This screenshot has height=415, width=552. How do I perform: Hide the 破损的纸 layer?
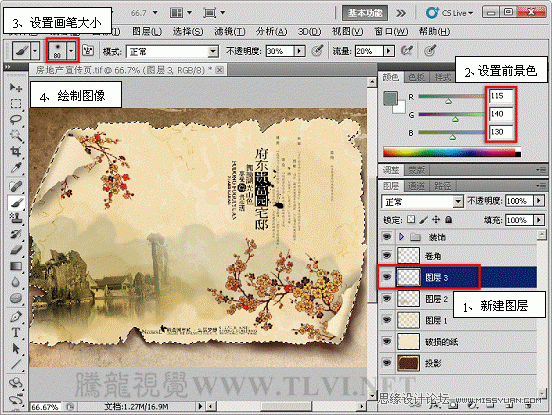pyautogui.click(x=387, y=341)
